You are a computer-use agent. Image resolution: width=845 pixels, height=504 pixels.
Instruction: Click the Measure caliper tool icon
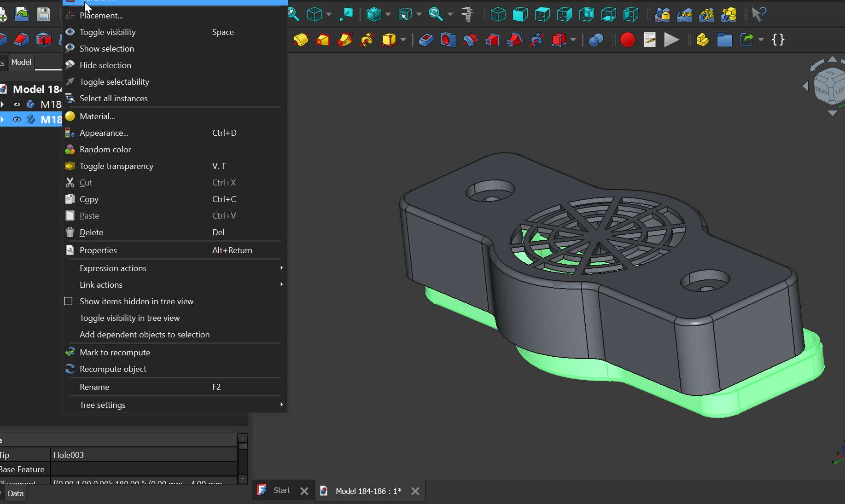[x=467, y=14]
